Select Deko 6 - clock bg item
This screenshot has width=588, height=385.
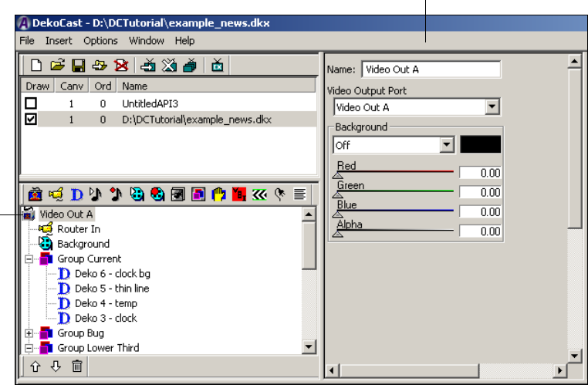click(x=113, y=274)
